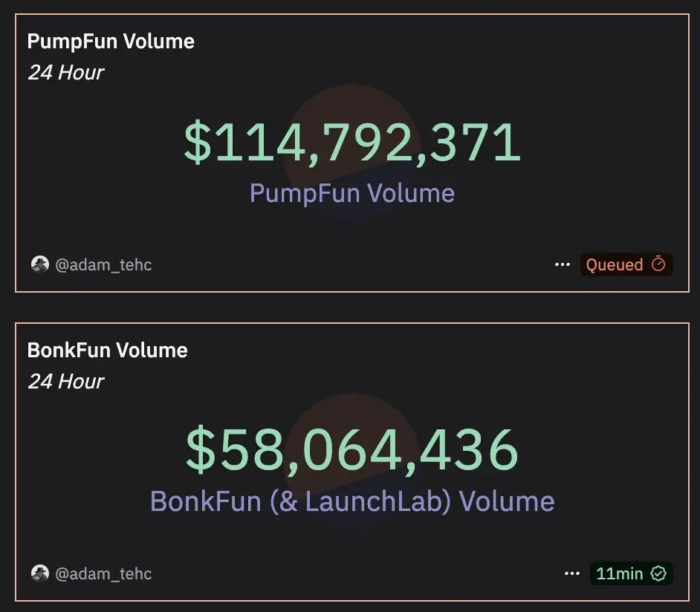Click adam_tehc avatar on the BonkFun card
Screen dimensions: 700x612
pos(39,573)
